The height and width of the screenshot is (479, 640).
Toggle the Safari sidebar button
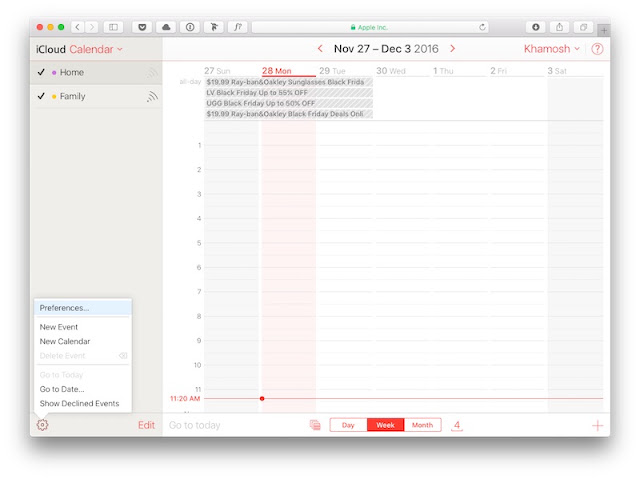[x=113, y=27]
